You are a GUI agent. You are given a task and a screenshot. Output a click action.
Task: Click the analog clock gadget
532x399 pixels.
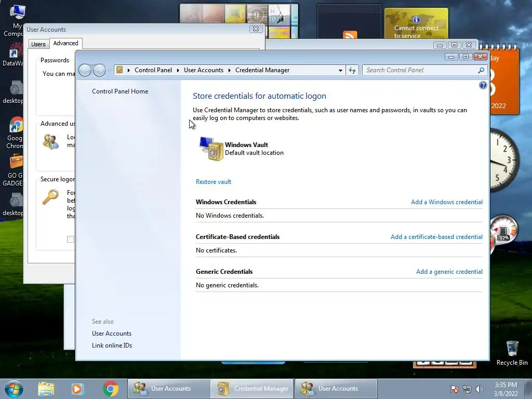pyautogui.click(x=504, y=159)
